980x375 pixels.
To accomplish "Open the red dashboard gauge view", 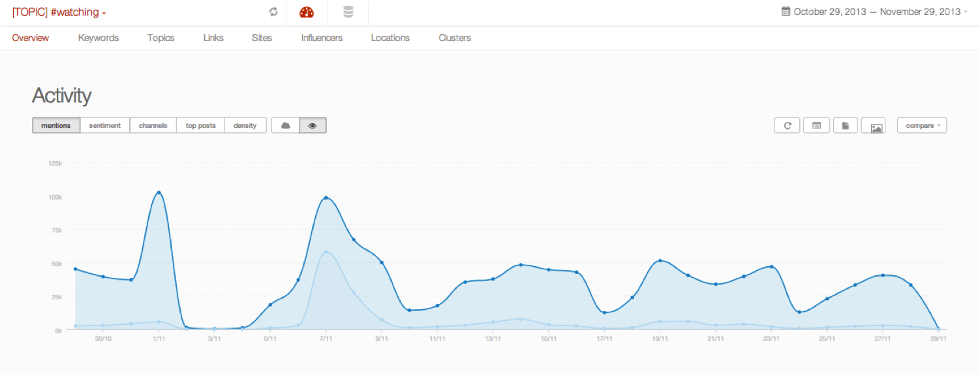I will pyautogui.click(x=307, y=12).
